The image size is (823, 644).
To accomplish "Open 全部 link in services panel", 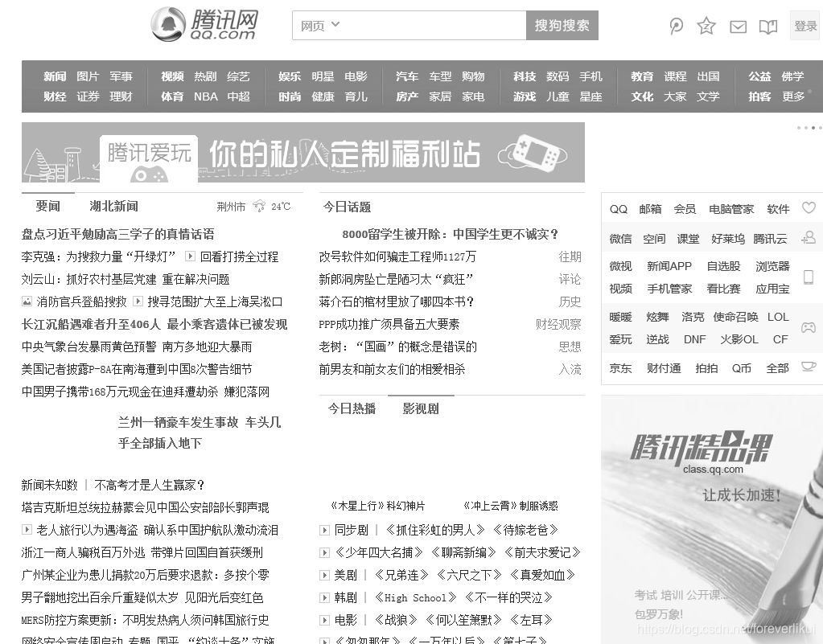I will pos(777,368).
